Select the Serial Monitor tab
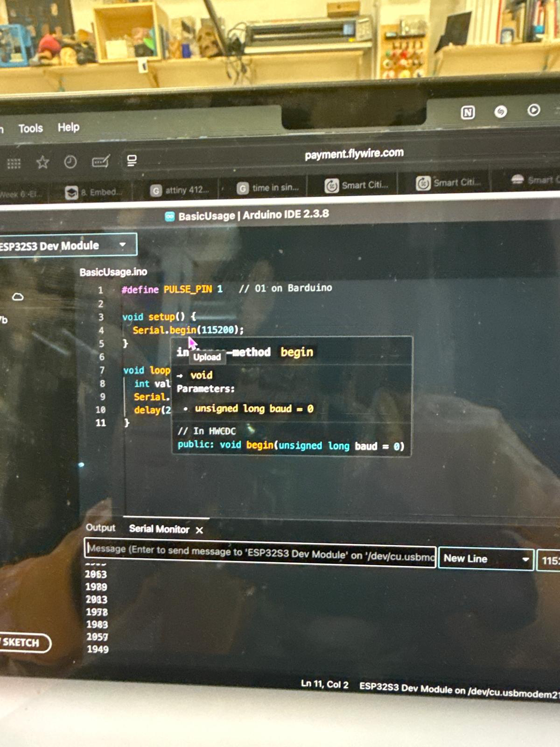This screenshot has height=747, width=560. [159, 529]
